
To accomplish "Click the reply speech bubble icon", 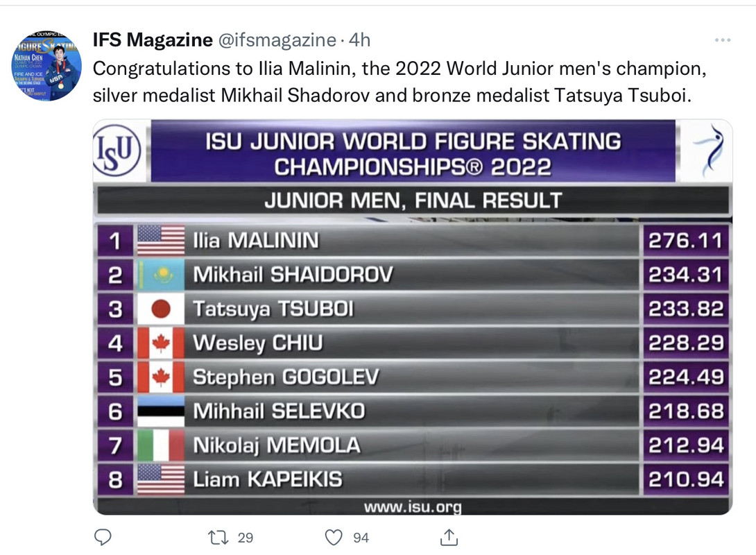I will point(103,537).
